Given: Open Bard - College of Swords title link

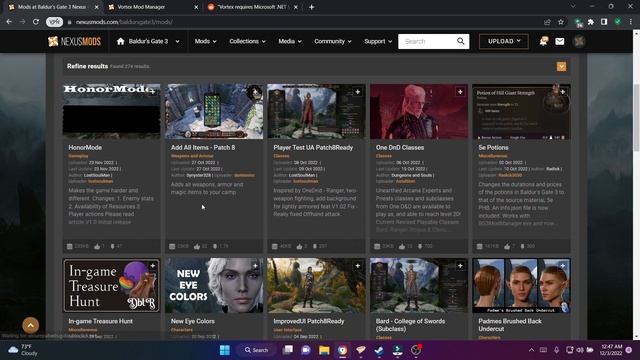Looking at the screenshot, I should pos(410,325).
